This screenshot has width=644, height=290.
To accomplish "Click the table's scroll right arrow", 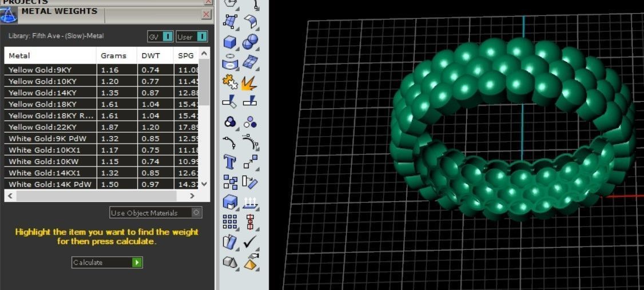I will click(x=192, y=196).
